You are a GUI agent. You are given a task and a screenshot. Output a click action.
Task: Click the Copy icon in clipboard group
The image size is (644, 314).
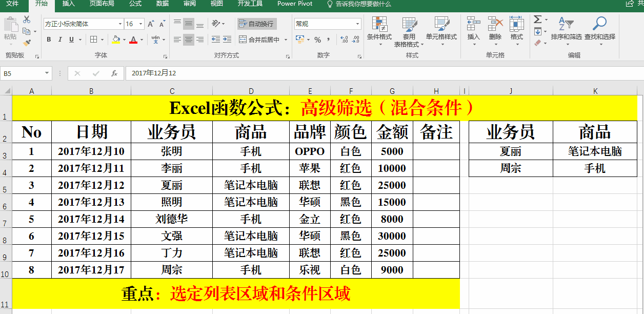(26, 31)
